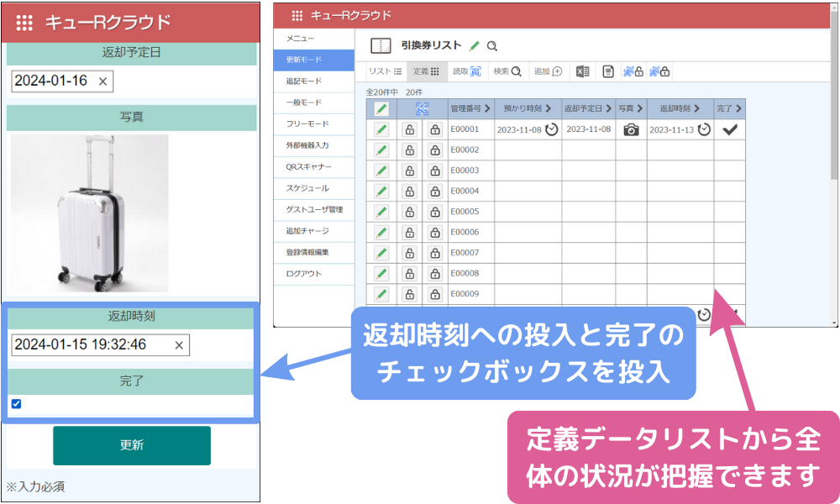The image size is (840, 504).
Task: Click the 追加 add toolbar button
Action: coord(548,71)
